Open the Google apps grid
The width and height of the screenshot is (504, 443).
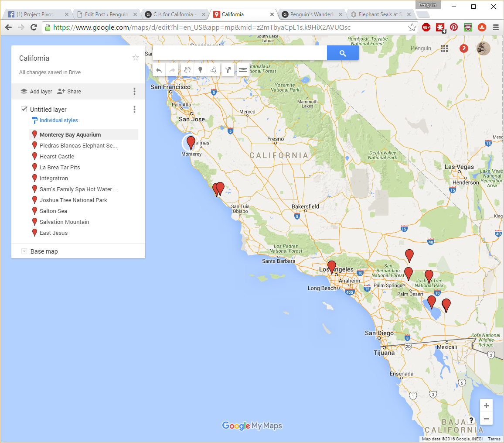pyautogui.click(x=444, y=48)
